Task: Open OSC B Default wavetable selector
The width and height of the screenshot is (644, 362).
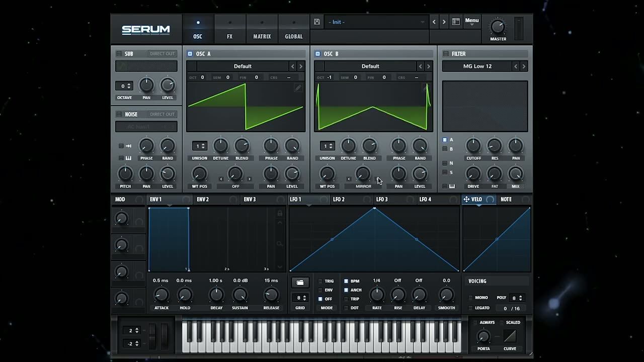Action: tap(370, 66)
